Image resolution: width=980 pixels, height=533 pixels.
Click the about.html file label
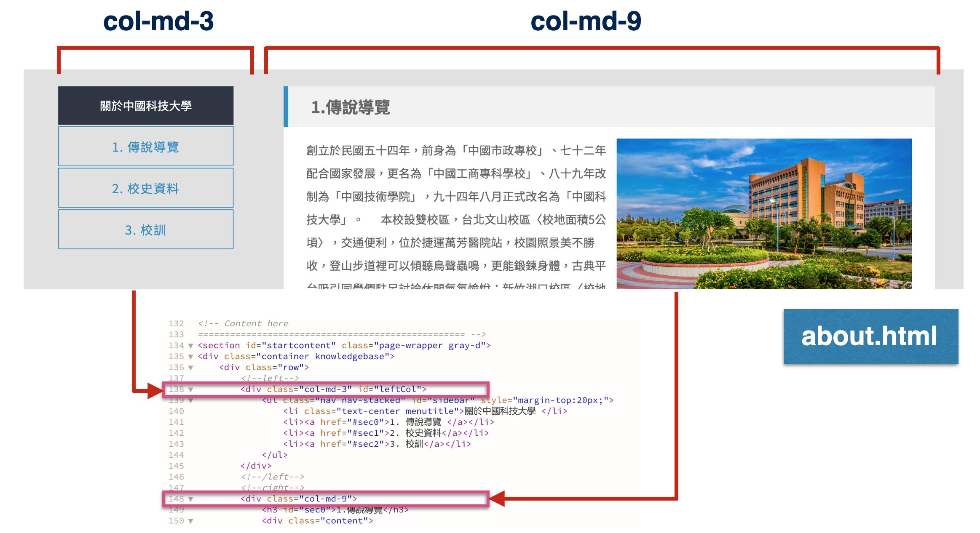(870, 336)
